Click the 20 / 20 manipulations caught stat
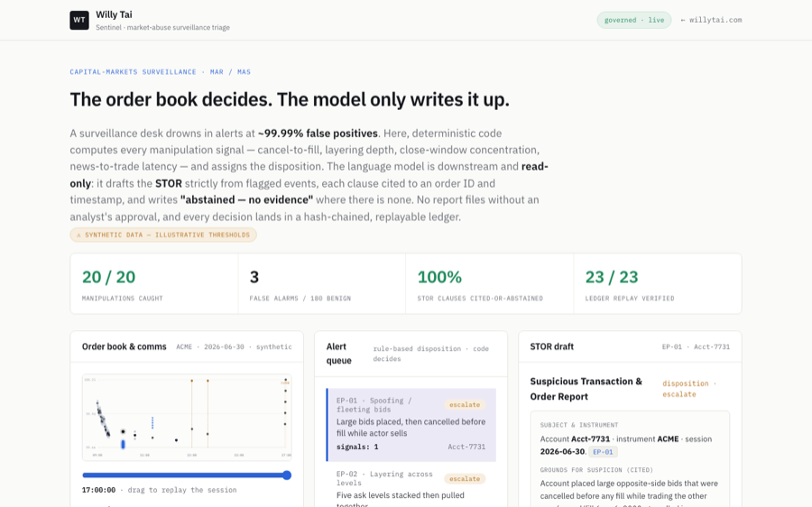 coord(153,283)
